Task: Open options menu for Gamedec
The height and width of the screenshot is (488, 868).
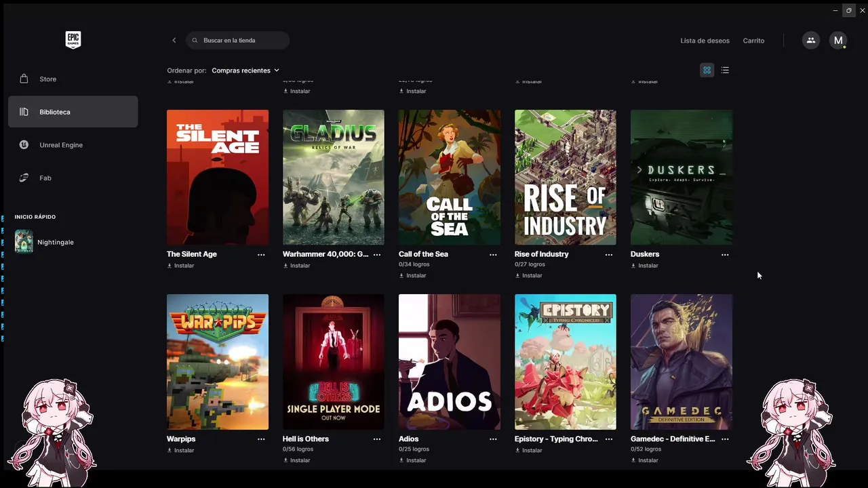Action: pos(725,439)
